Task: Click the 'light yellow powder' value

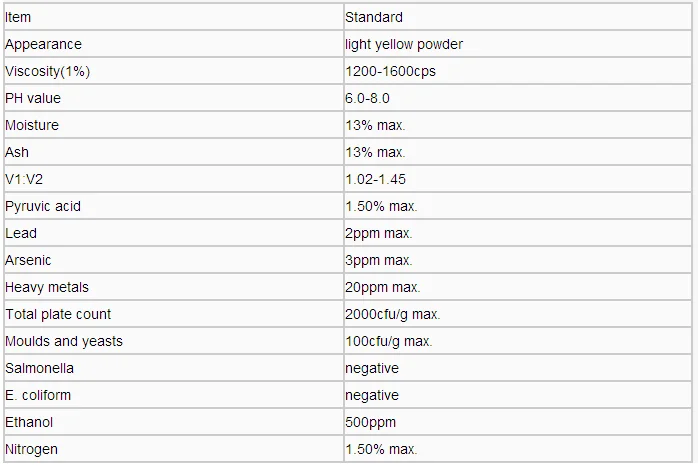Action: point(404,44)
